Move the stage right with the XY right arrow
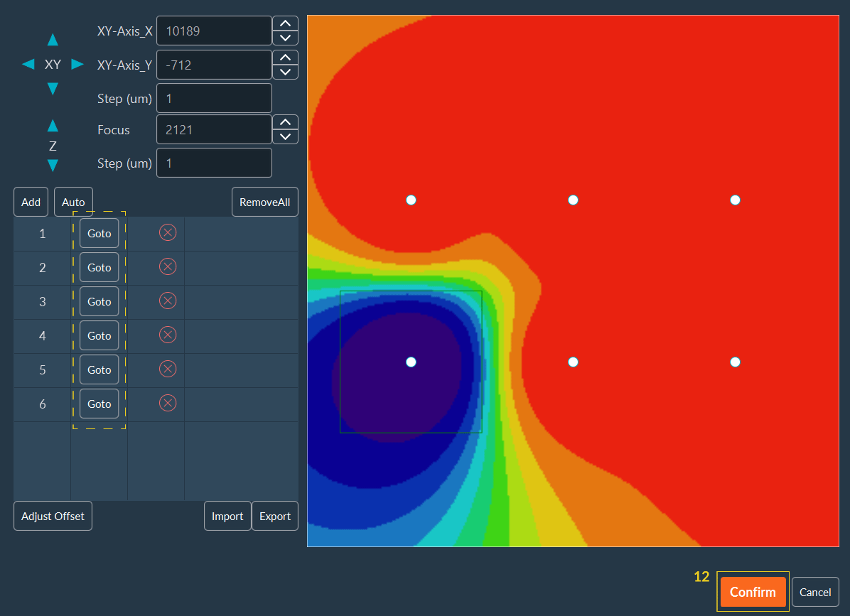This screenshot has width=850, height=616. 78,64
